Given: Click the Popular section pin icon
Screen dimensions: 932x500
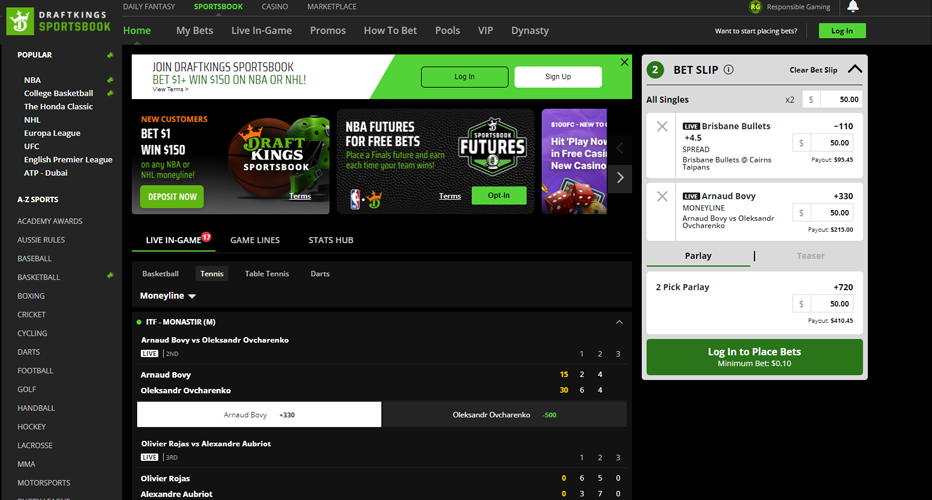Looking at the screenshot, I should click(110, 55).
